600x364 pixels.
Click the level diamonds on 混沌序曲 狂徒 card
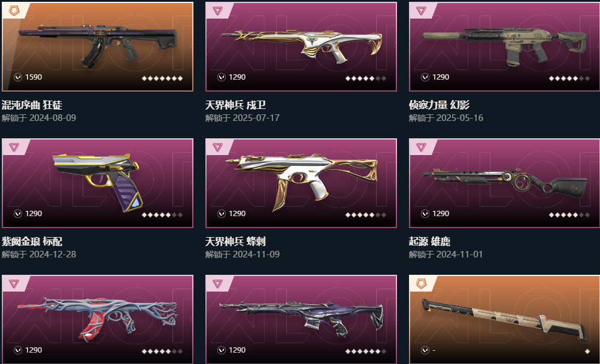pyautogui.click(x=162, y=78)
